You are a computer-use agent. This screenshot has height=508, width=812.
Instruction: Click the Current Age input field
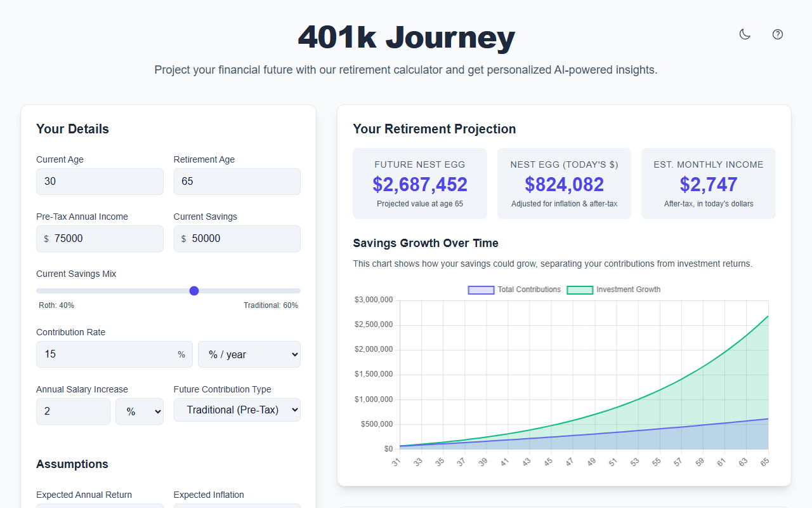pos(100,182)
